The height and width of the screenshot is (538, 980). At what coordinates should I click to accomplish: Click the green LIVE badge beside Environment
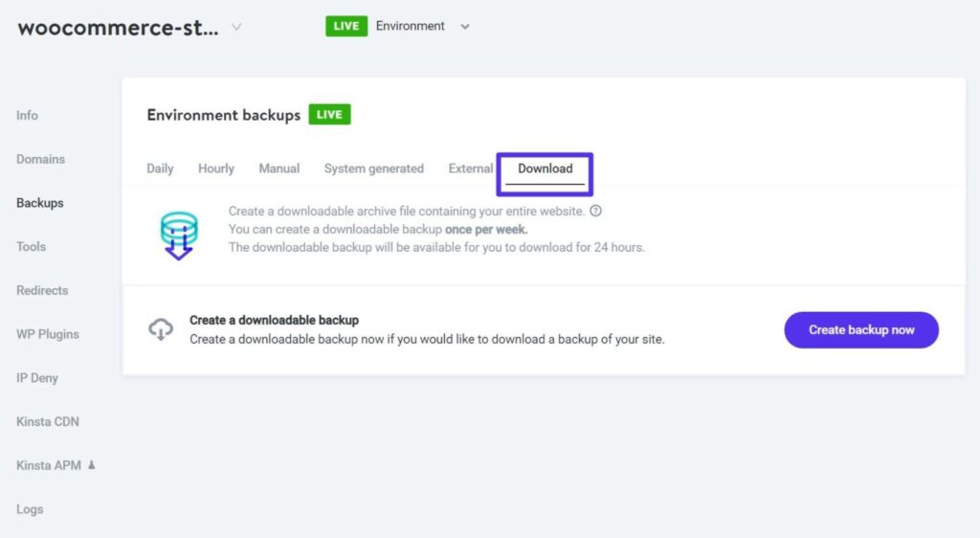[346, 26]
